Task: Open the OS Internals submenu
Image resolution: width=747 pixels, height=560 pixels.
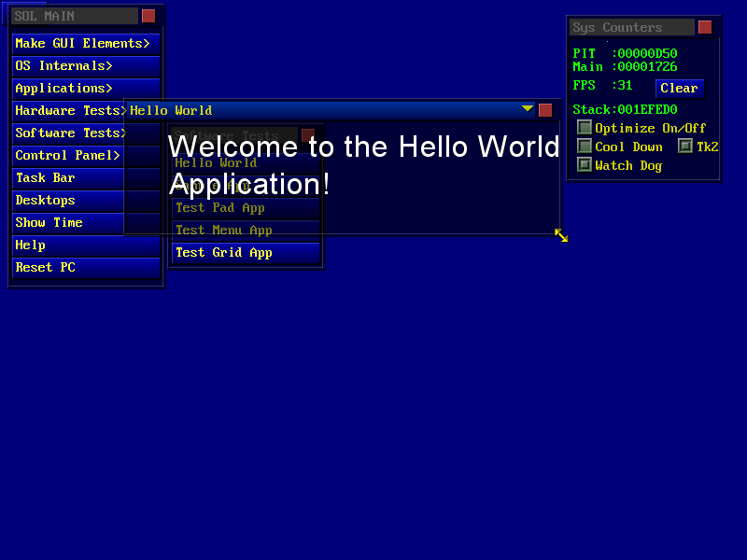Action: 86,66
